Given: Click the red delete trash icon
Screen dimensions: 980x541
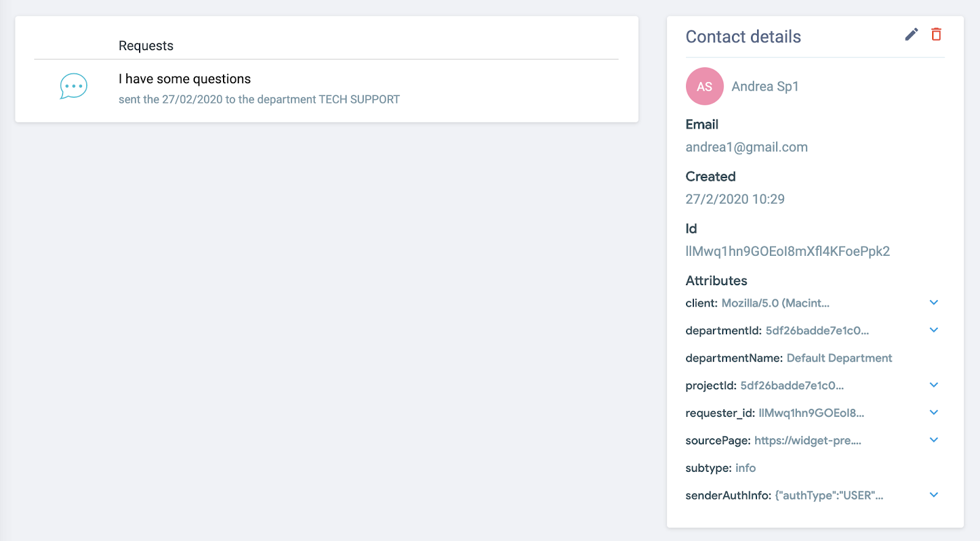Looking at the screenshot, I should (936, 34).
